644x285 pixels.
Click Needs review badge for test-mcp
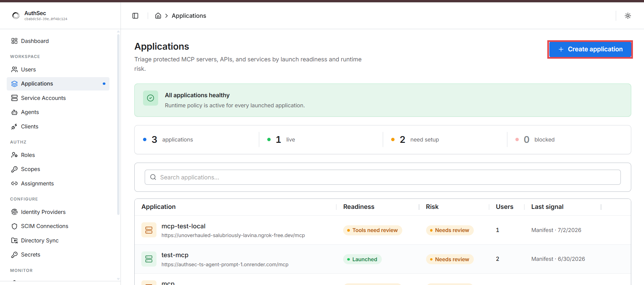pyautogui.click(x=450, y=259)
